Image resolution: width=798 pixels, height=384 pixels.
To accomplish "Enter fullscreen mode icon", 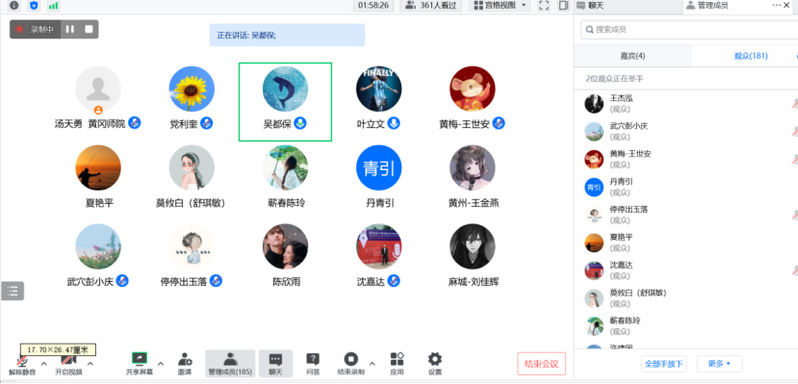I will tap(544, 6).
